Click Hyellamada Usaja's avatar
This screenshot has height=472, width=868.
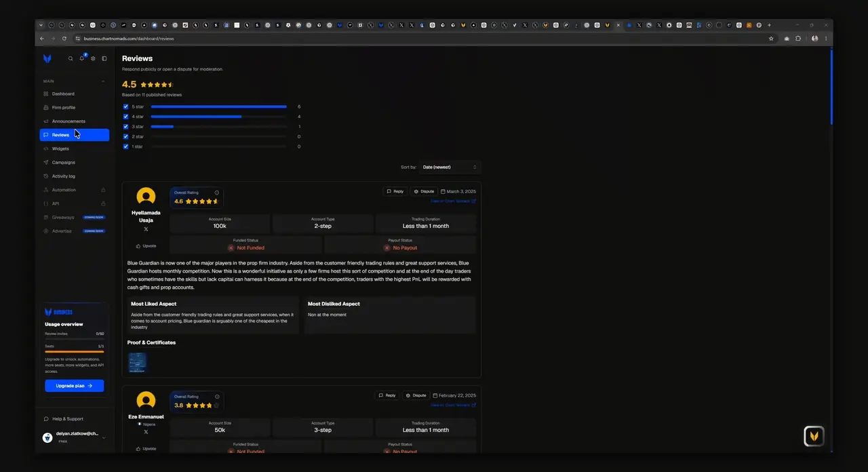pyautogui.click(x=146, y=197)
